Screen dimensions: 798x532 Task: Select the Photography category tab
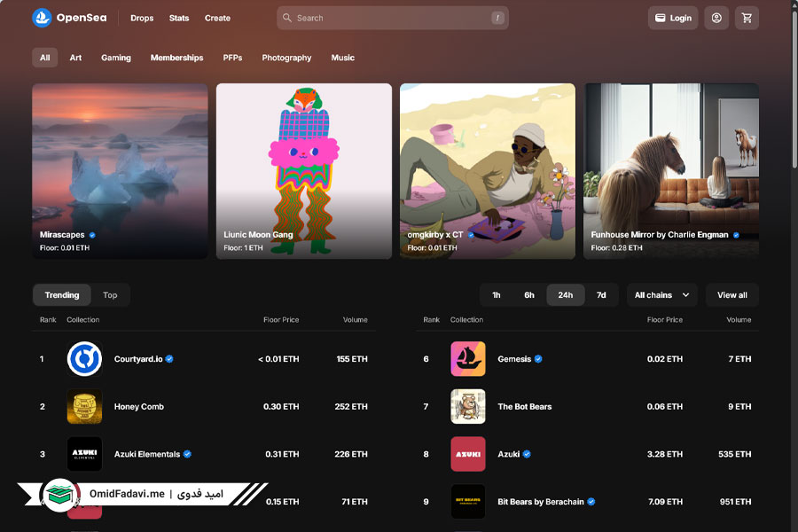tap(286, 58)
